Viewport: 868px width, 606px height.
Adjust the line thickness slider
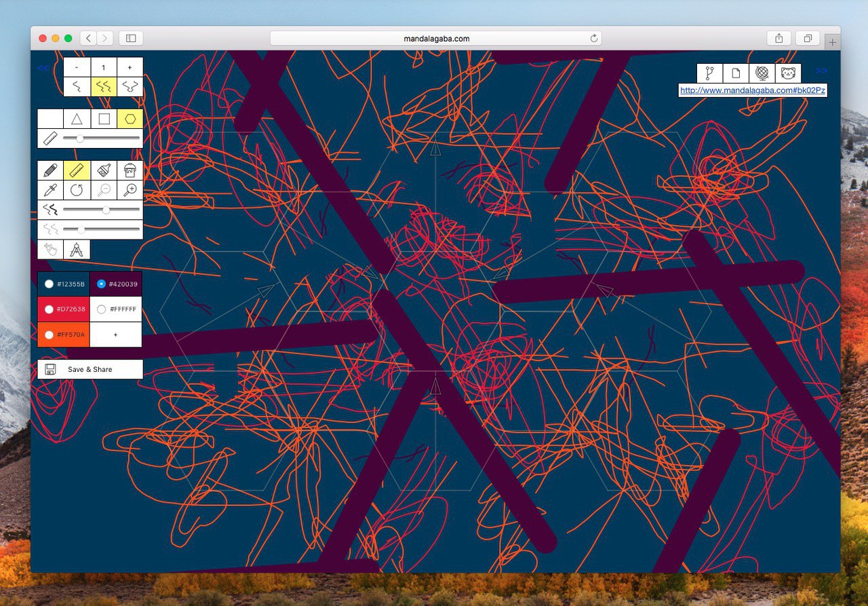pos(101,210)
